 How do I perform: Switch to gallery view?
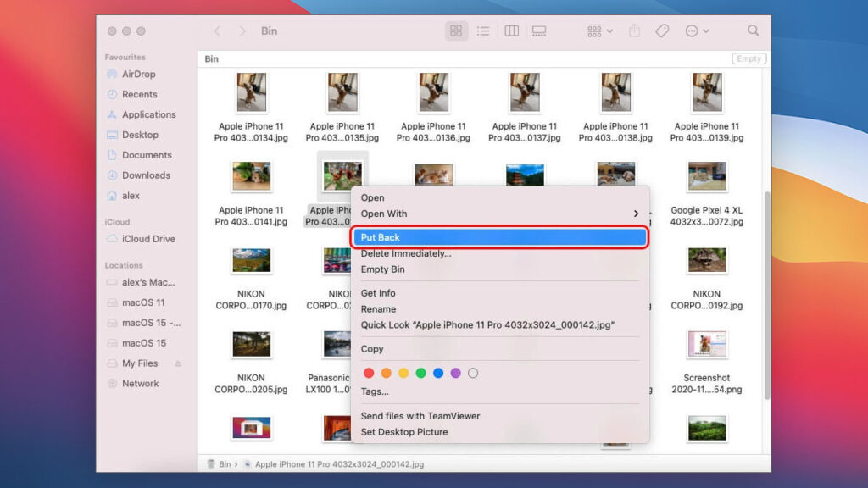pos(539,31)
